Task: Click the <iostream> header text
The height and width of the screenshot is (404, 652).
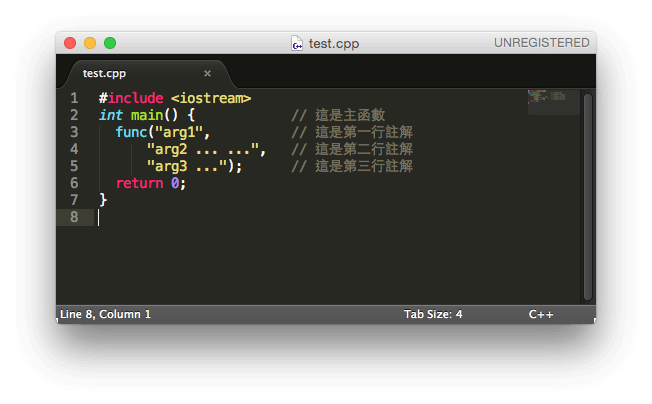Action: pos(211,98)
